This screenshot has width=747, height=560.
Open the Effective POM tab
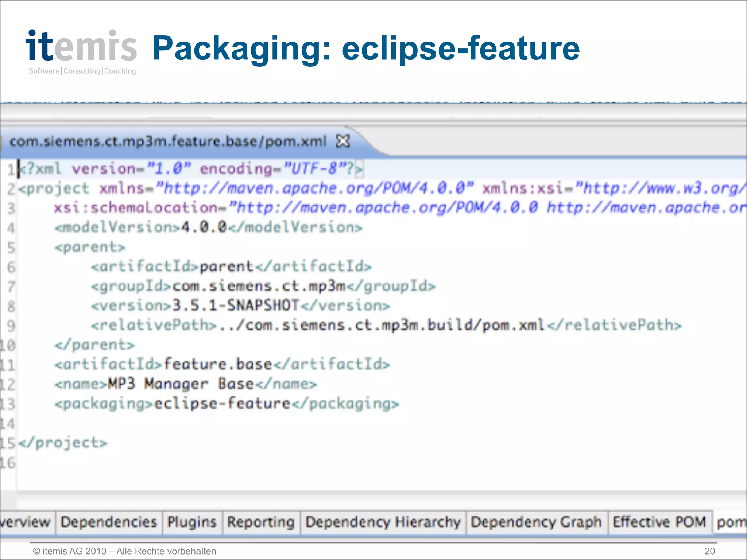659,522
